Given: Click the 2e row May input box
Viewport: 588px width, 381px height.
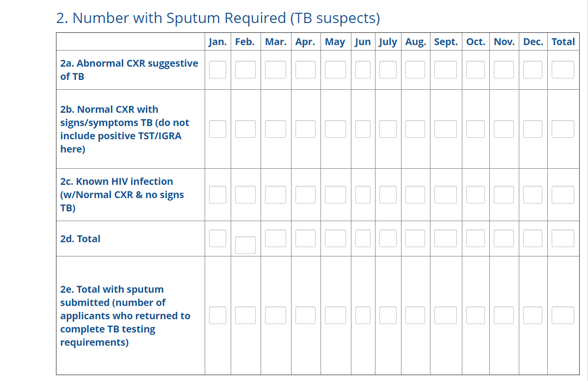Looking at the screenshot, I should 335,315.
